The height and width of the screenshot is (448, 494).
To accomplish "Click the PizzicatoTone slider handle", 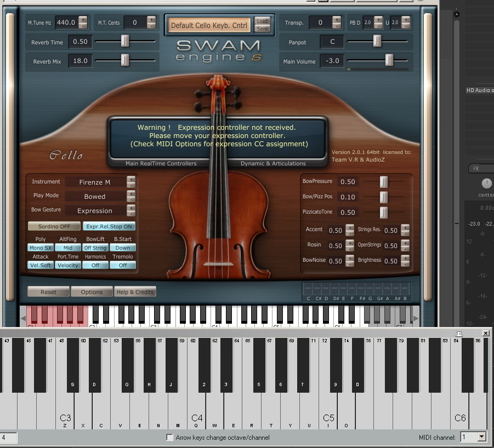I will tap(384, 212).
